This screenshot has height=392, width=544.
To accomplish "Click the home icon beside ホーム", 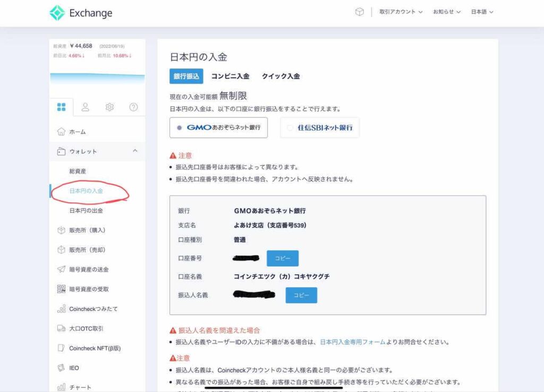I will tap(62, 132).
